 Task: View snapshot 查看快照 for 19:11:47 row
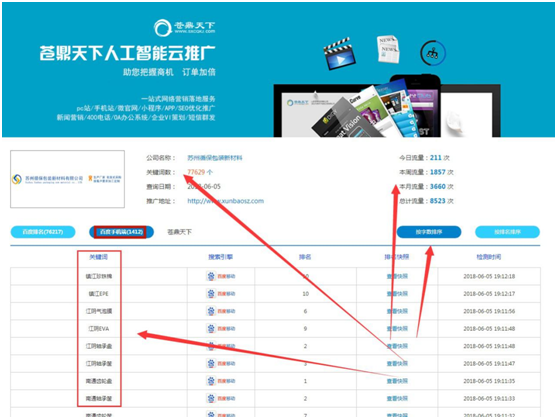[397, 363]
